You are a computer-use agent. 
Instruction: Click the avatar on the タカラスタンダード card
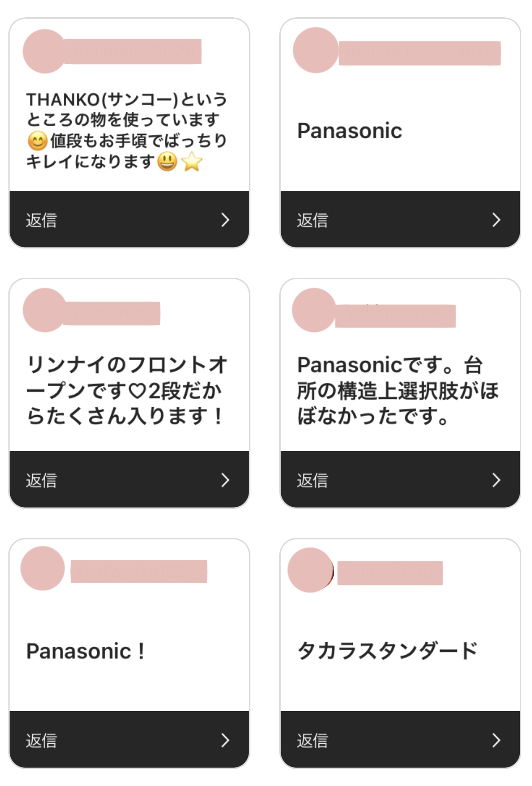click(310, 570)
